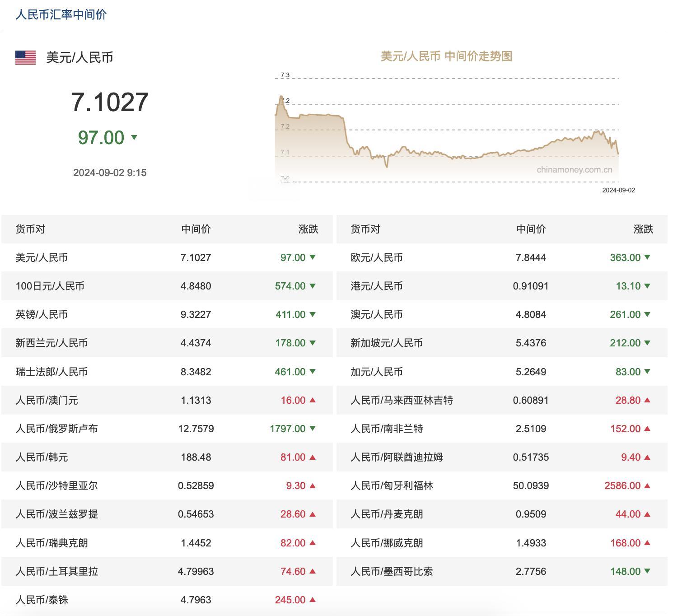The height and width of the screenshot is (616, 673).
Task: Open the triangle beside 瑞士法郎/人民币 change value
Action: tap(313, 372)
